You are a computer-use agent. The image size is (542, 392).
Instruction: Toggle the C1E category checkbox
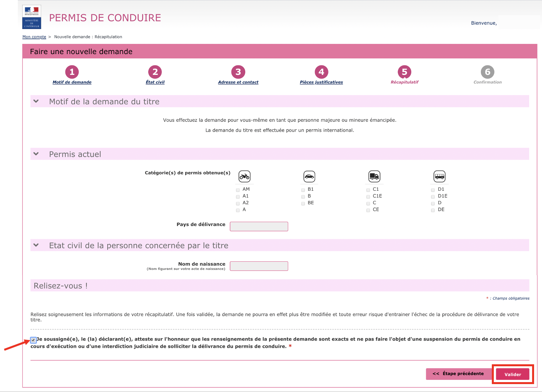click(368, 197)
